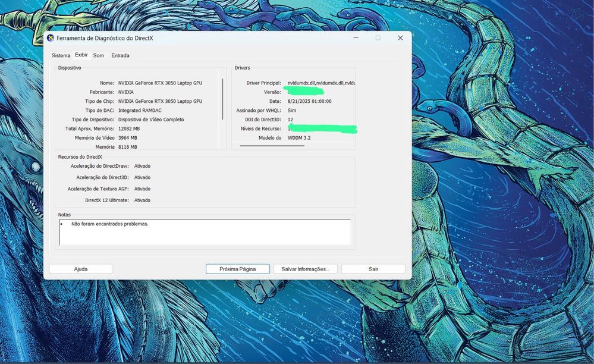Click the date '8/21/2025 01:00:00'

310,101
